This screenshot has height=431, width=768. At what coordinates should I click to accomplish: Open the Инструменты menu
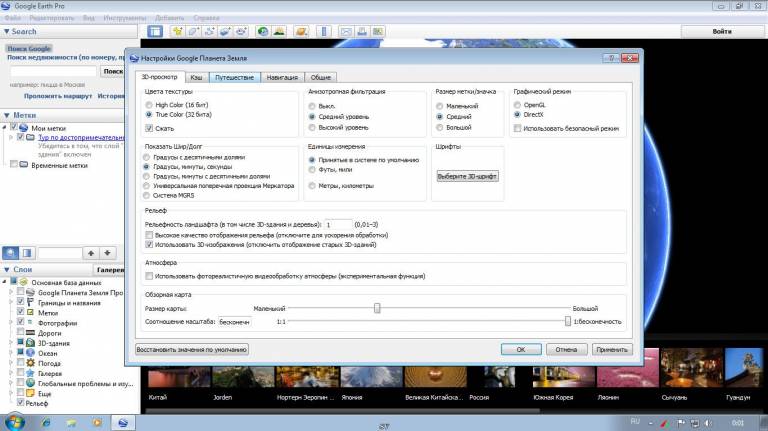point(124,18)
